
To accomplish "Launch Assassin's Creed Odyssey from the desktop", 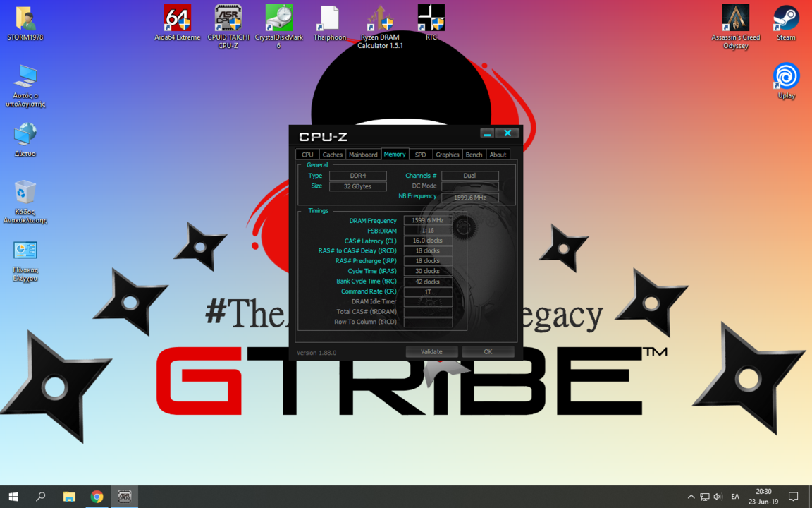I will 735,27.
